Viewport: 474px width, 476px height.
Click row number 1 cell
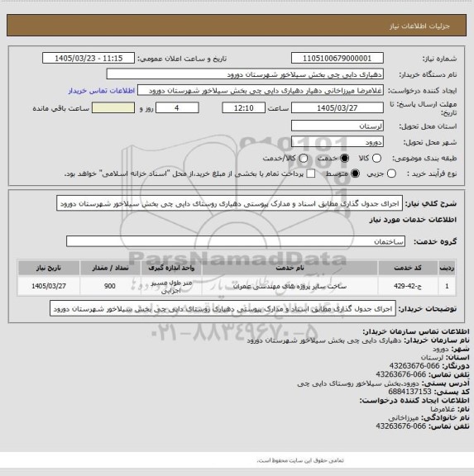tap(447, 286)
